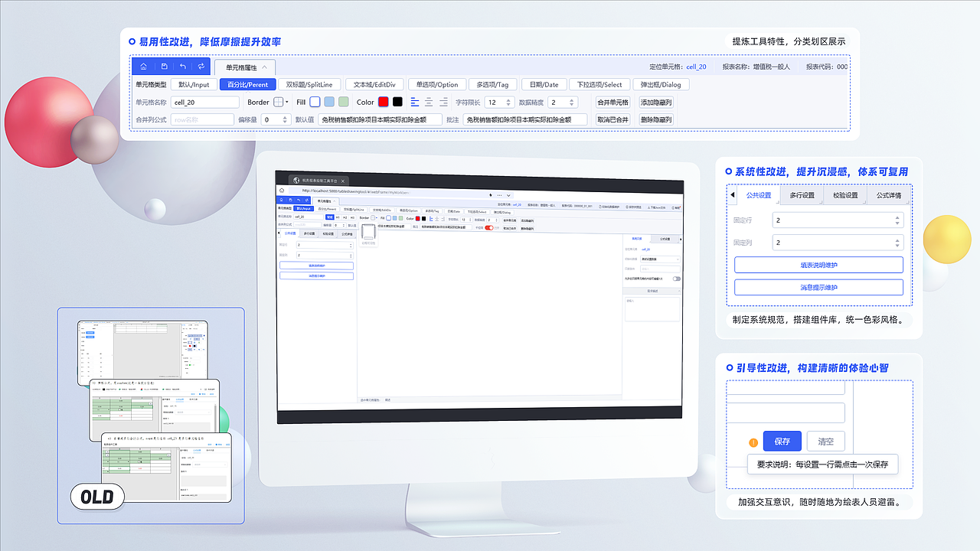This screenshot has height=551, width=980.
Task: Click the home icon in the top toolbar panel
Action: point(143,67)
